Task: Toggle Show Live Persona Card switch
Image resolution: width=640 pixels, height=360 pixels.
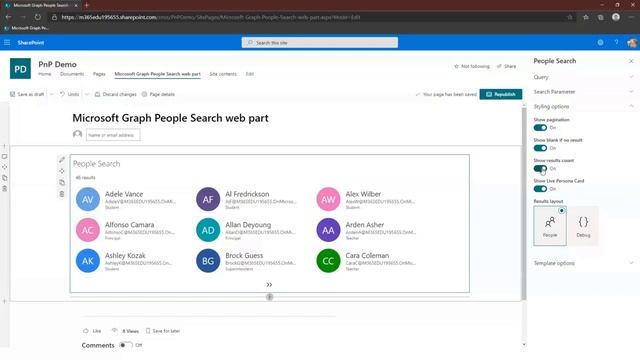Action: 540,189
